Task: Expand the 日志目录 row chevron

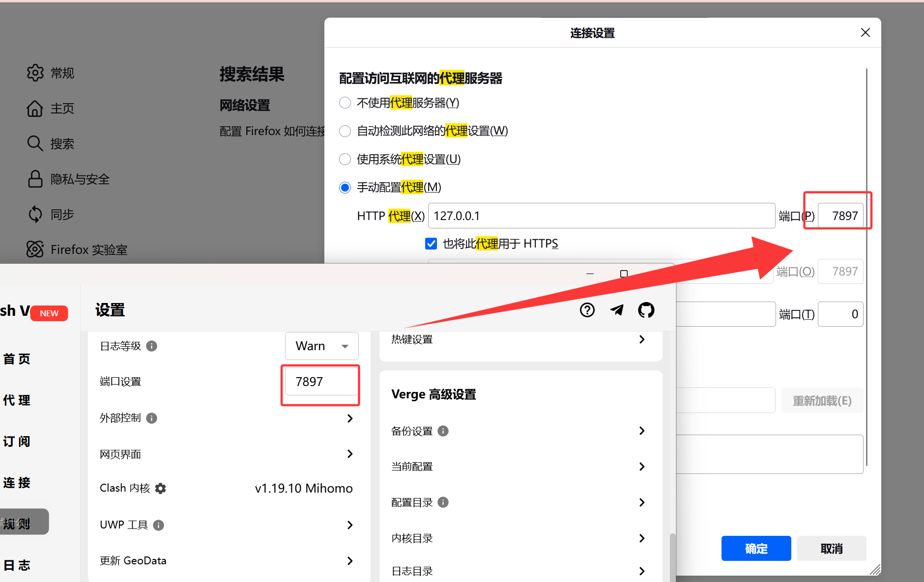Action: point(642,571)
